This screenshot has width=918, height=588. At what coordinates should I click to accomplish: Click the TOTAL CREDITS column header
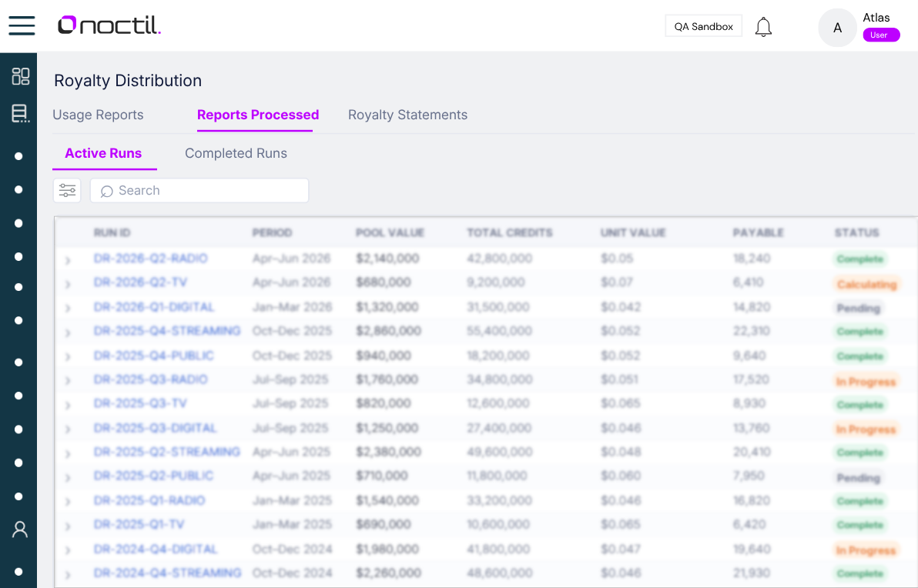point(510,233)
